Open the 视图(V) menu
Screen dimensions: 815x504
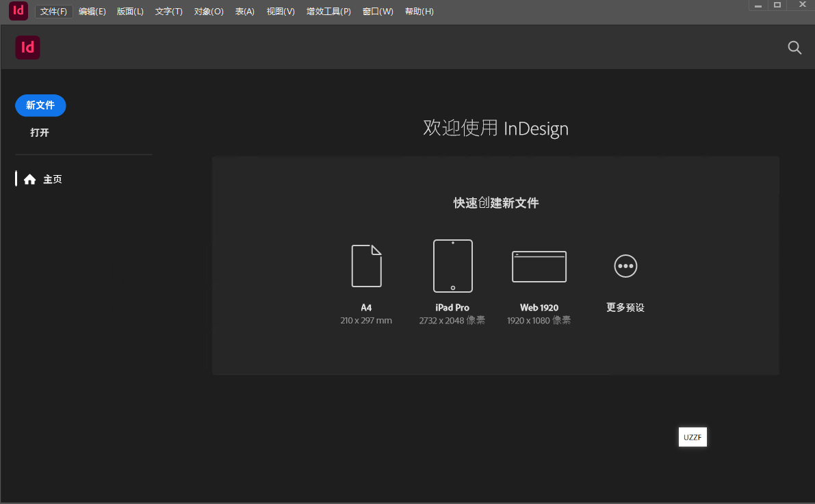[280, 12]
